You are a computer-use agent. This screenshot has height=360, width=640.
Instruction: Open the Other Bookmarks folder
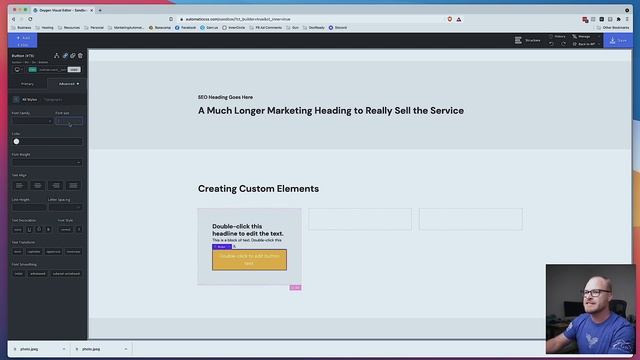(x=613, y=28)
